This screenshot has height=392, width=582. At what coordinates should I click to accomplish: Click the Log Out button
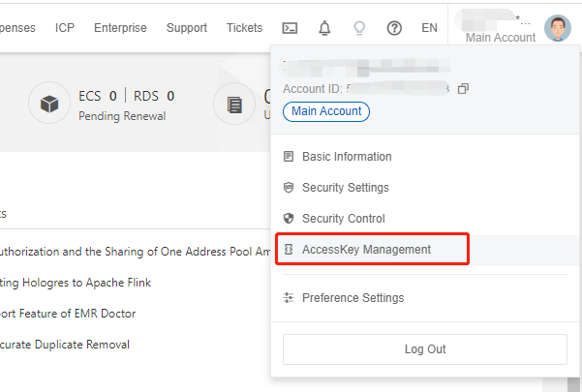click(424, 348)
